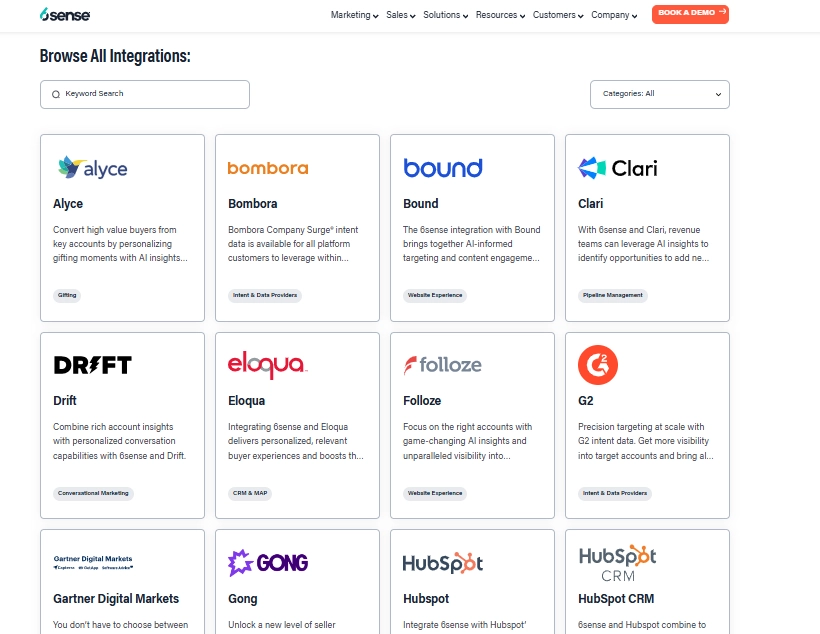
Task: Open the Categories: All dropdown
Action: coord(659,94)
